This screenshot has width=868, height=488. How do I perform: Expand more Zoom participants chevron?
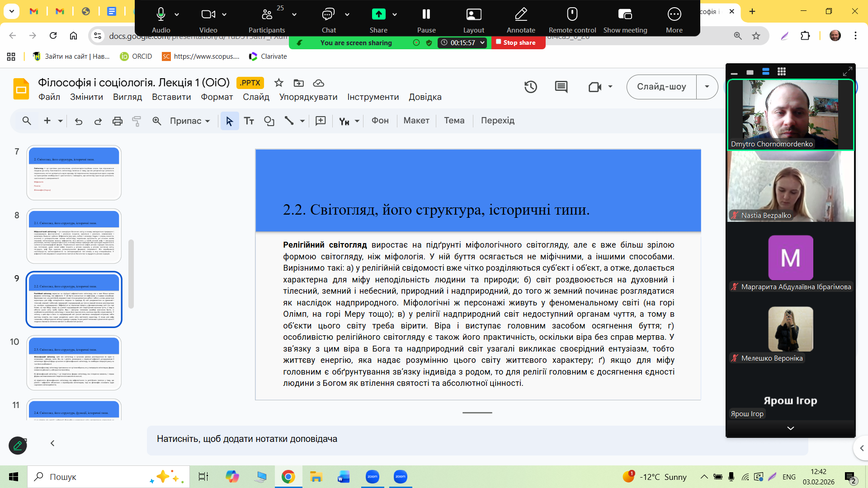click(790, 428)
